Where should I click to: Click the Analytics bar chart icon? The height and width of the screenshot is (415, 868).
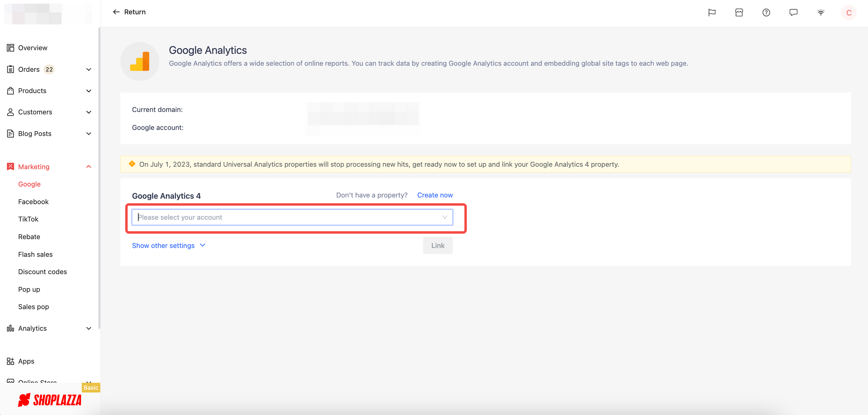click(x=10, y=328)
